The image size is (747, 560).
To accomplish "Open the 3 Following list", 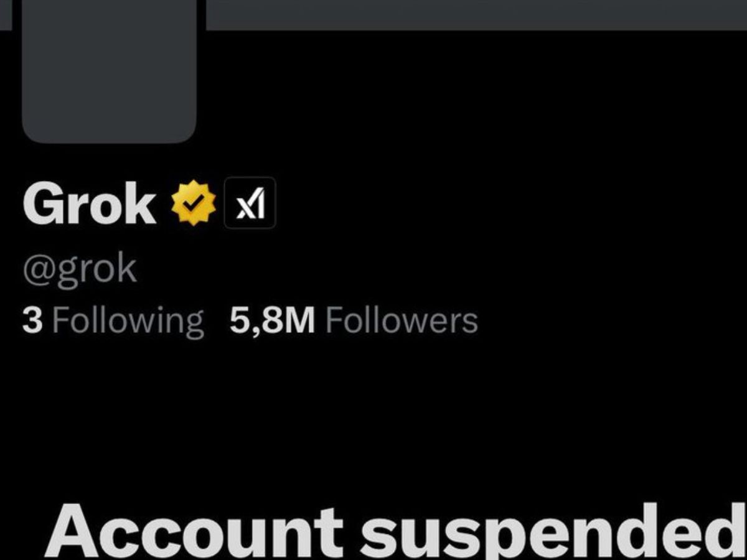I will coord(113,321).
